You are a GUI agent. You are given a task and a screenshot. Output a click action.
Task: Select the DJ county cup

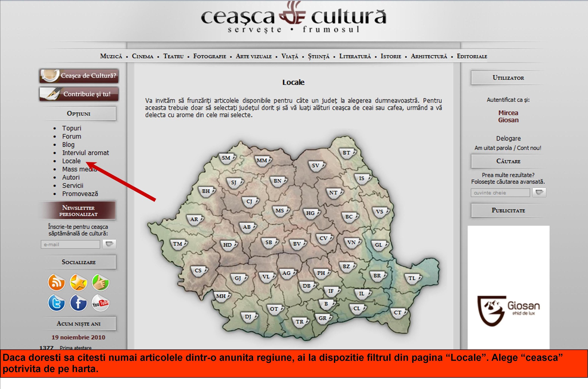coord(249,318)
